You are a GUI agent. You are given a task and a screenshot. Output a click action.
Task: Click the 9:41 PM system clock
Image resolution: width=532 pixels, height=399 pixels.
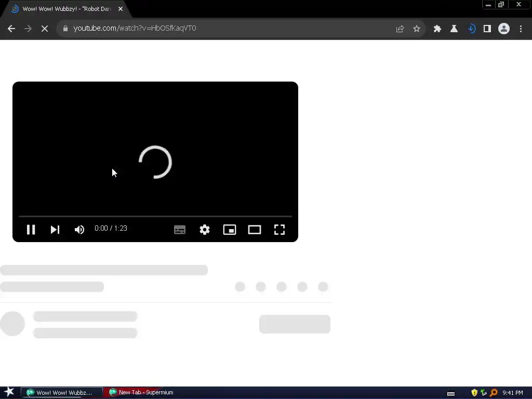pyautogui.click(x=513, y=393)
